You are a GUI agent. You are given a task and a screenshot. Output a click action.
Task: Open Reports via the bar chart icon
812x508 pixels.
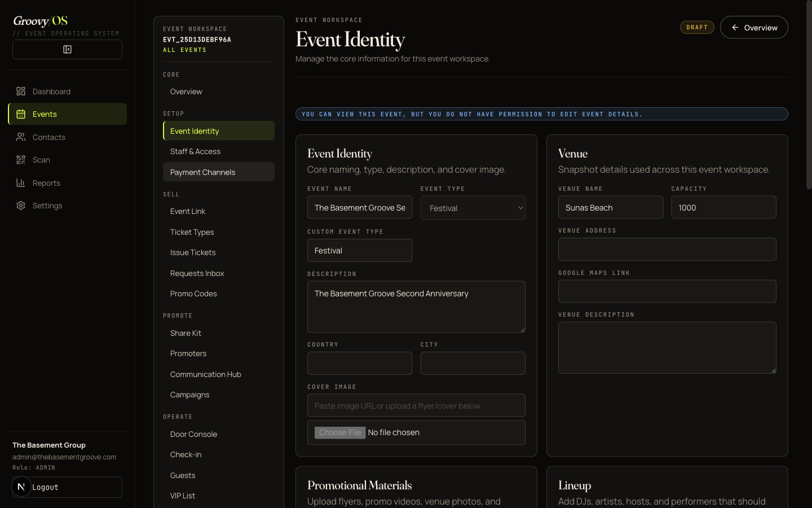21,183
